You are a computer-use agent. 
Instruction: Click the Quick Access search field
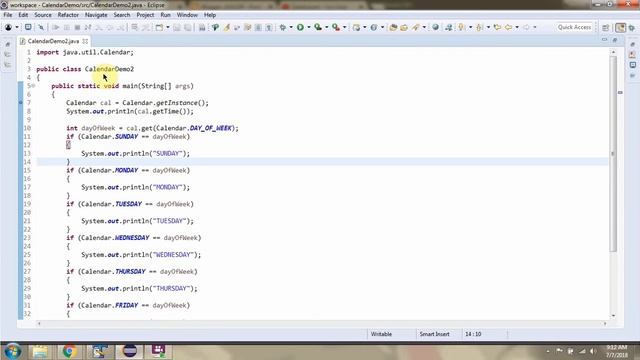pos(574,27)
